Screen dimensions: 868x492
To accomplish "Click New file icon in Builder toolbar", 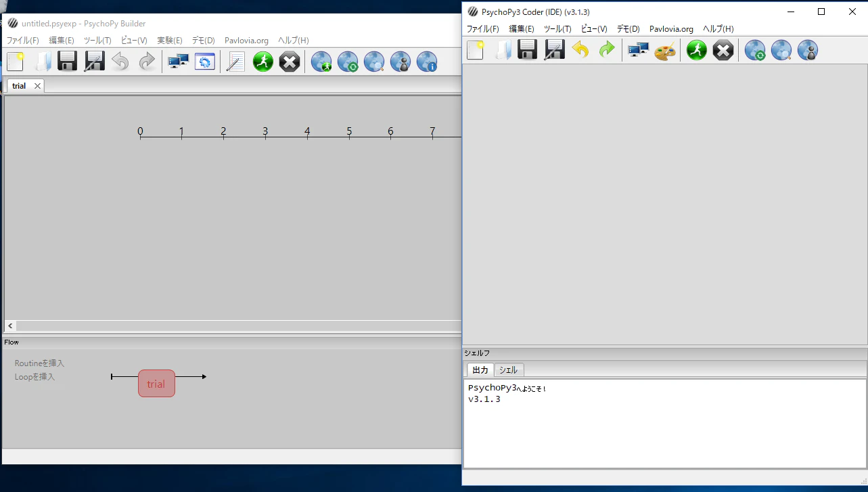I will pyautogui.click(x=15, y=62).
